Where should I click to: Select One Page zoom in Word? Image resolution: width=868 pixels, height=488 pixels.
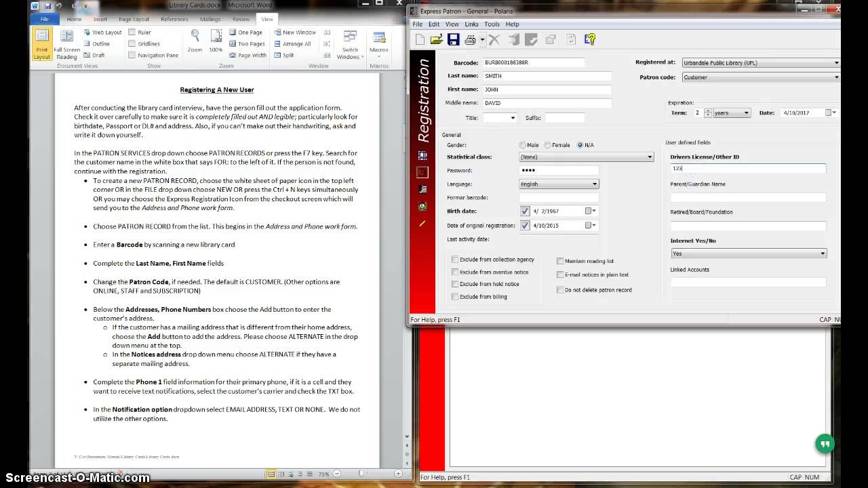[x=245, y=33]
